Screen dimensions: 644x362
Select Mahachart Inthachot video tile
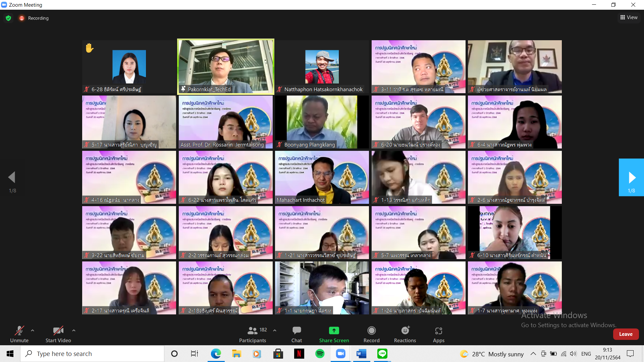tap(322, 177)
